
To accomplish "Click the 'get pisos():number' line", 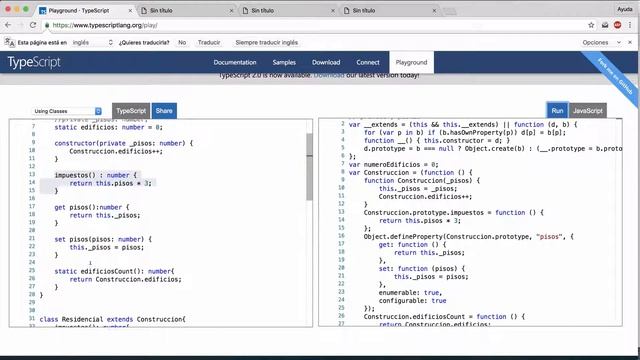I will pos(92,207).
